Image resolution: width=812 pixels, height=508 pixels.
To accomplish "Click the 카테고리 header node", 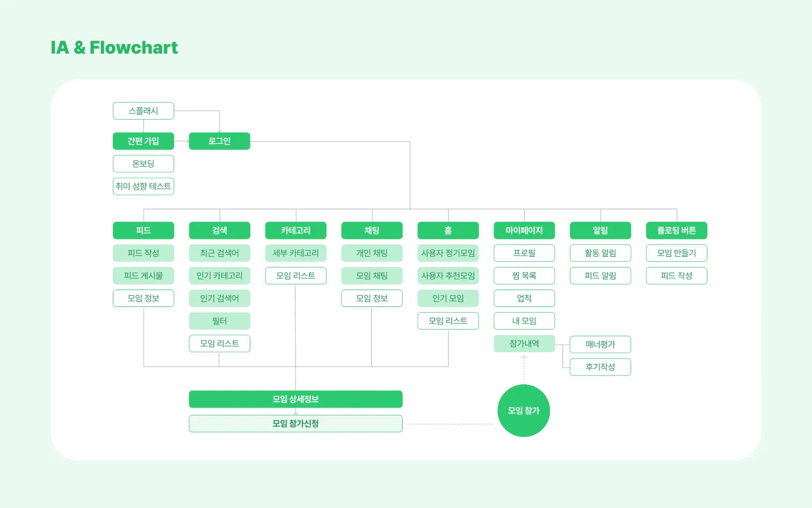I will pos(295,230).
